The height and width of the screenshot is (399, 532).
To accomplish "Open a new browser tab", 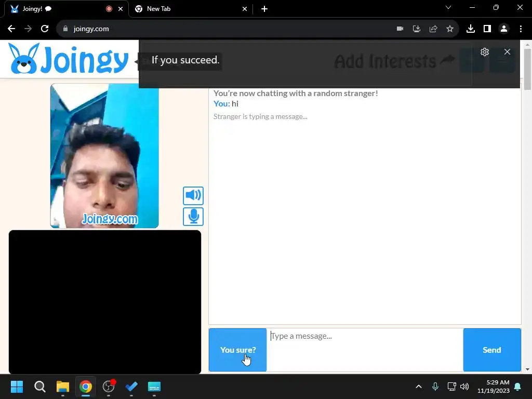I will 264,9.
